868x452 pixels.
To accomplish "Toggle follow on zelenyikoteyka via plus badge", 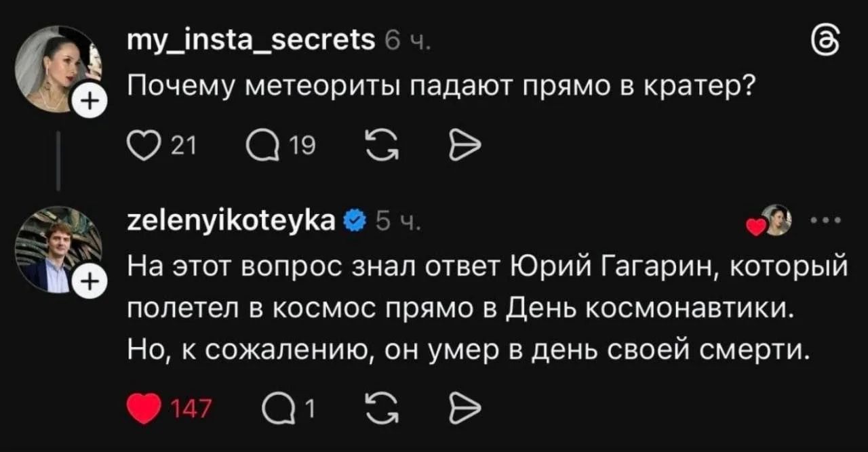I will click(x=89, y=279).
